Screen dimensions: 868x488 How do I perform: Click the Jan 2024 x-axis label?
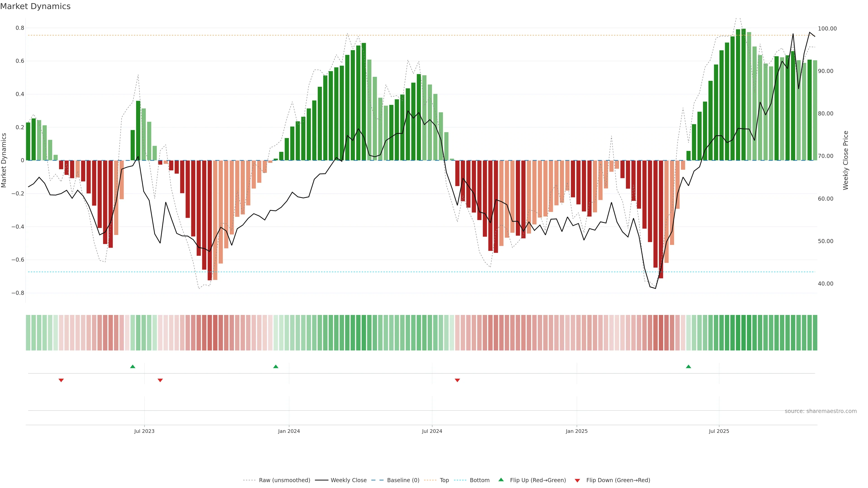(x=289, y=431)
